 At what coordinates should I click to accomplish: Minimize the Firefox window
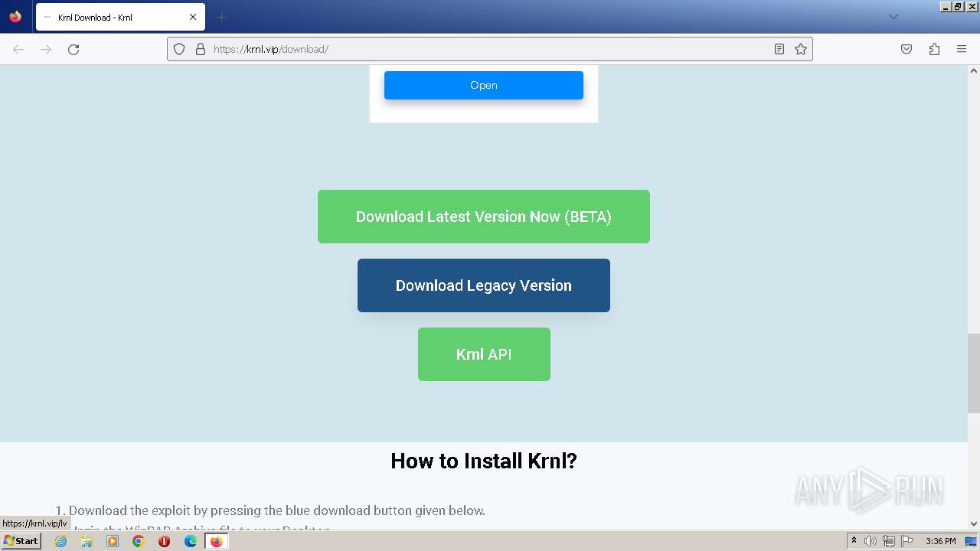point(945,6)
